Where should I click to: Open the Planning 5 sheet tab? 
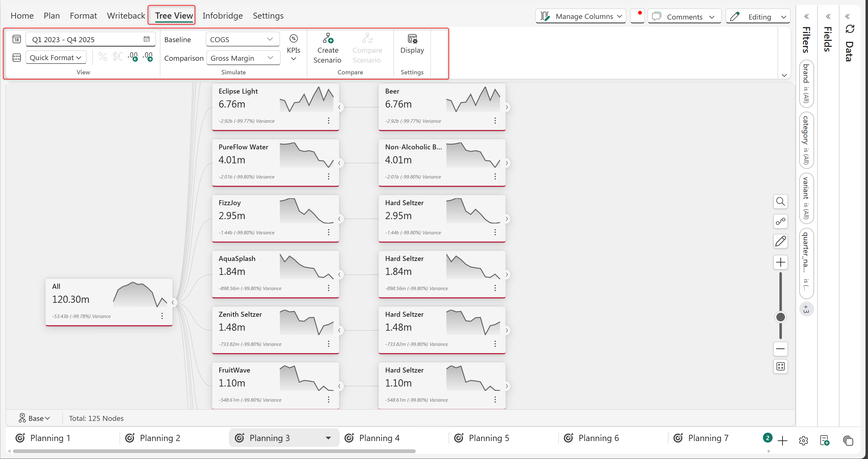tap(488, 438)
